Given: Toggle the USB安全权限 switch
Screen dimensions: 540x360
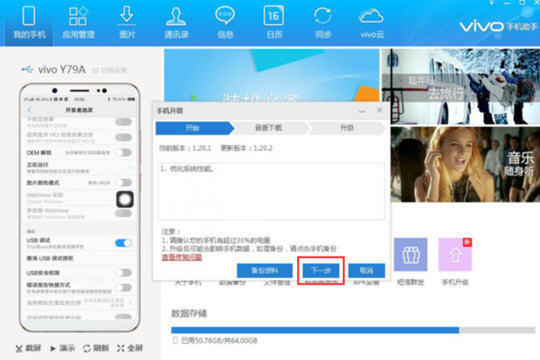Looking at the screenshot, I should point(123,272).
